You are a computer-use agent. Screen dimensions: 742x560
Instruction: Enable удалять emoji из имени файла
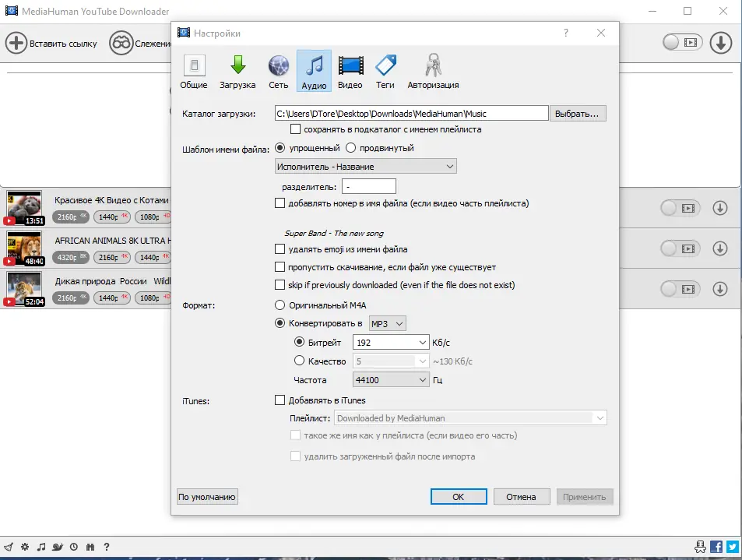(x=280, y=249)
